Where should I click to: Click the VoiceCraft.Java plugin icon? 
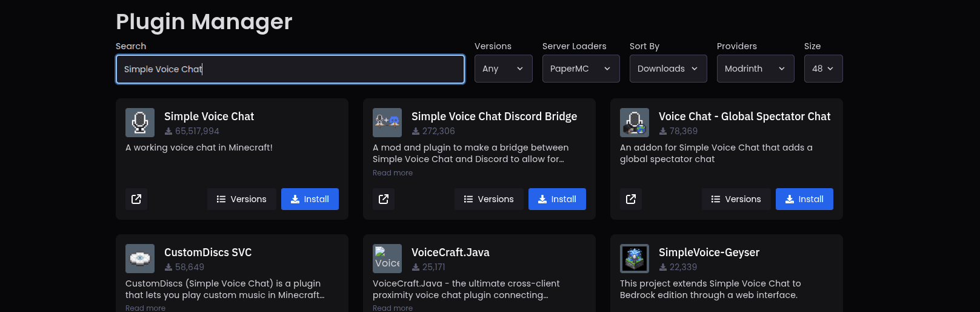(387, 259)
